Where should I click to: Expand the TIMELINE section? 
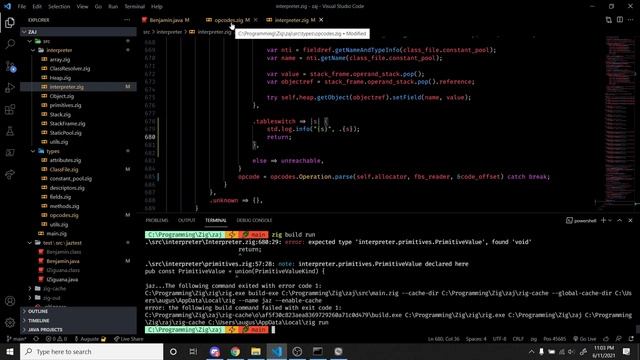[x=78, y=320]
